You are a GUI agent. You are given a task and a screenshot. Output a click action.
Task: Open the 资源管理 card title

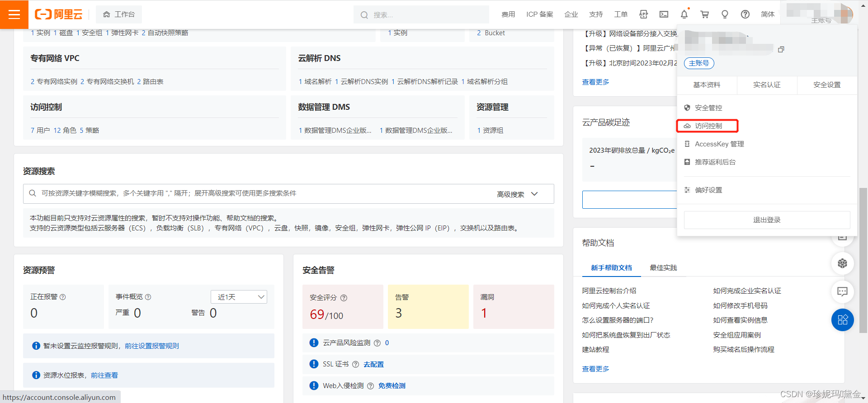[492, 107]
